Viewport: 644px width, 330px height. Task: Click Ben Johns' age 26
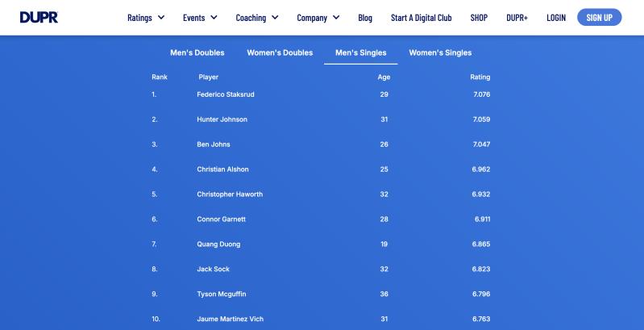tap(384, 144)
